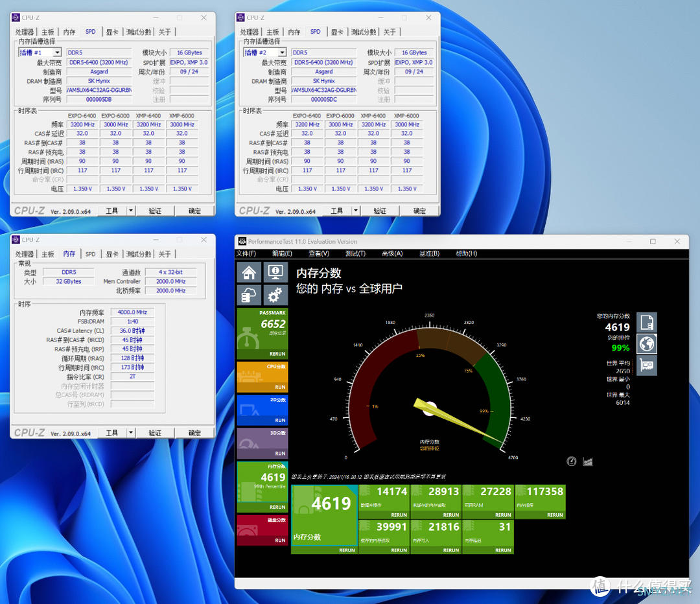
Task: Click the cloud baseline manager icon in PerformanceTest
Action: (x=249, y=295)
